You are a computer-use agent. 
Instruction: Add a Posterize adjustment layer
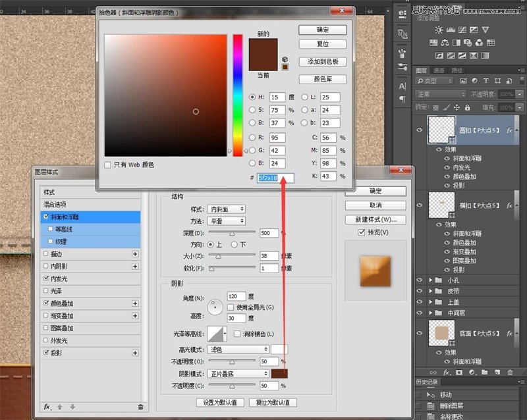tap(451, 55)
